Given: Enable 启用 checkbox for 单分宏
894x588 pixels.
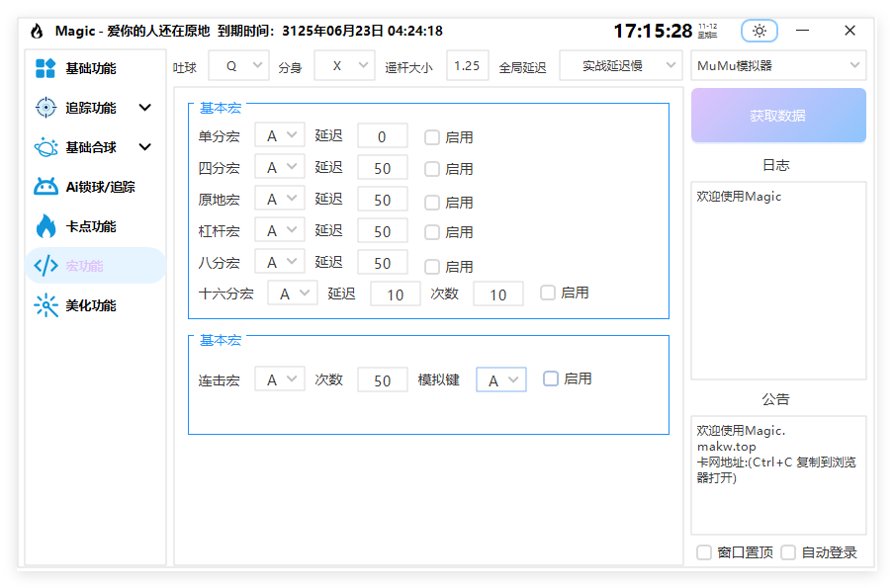Looking at the screenshot, I should pyautogui.click(x=431, y=135).
